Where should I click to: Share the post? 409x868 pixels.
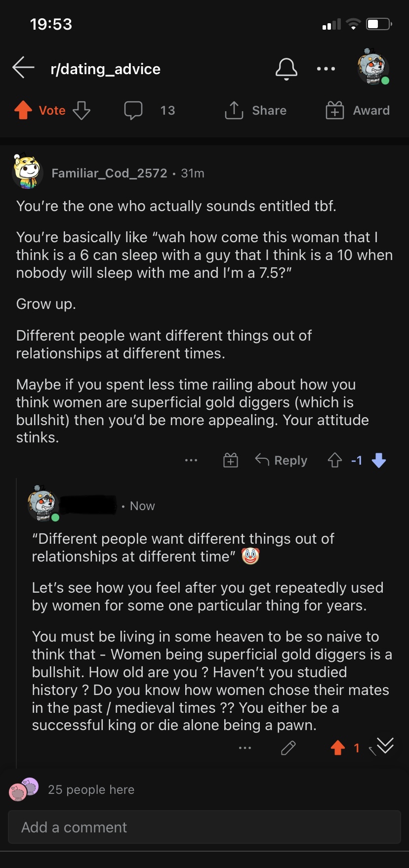pos(255,110)
